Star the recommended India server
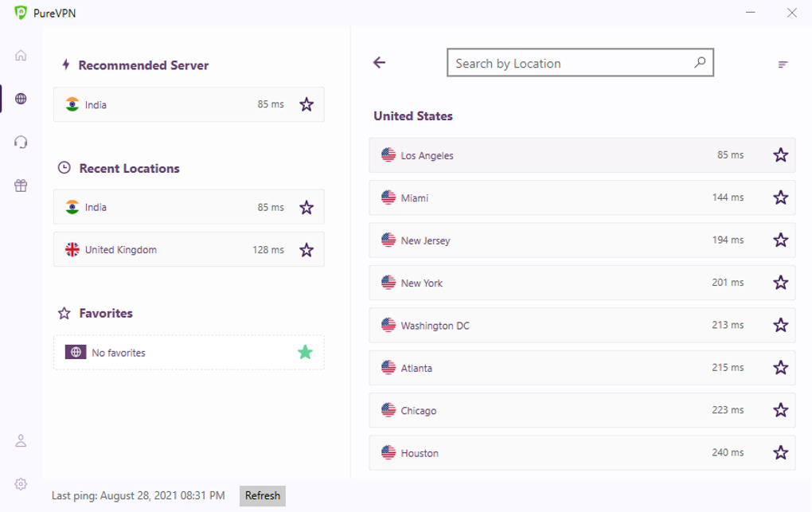The image size is (812, 512). pos(306,104)
